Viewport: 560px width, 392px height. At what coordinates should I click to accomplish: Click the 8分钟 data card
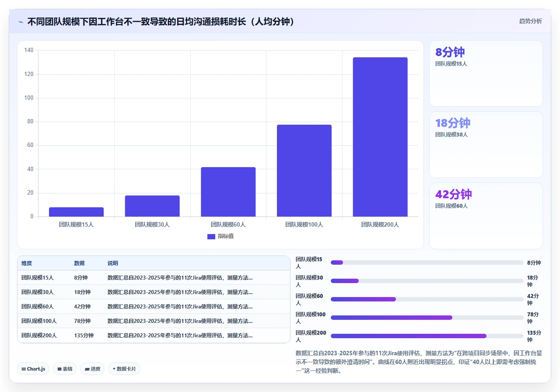[486, 73]
